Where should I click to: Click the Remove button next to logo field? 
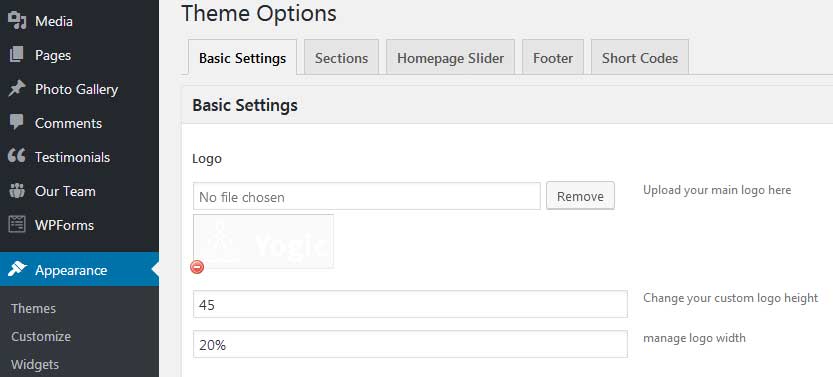point(580,196)
